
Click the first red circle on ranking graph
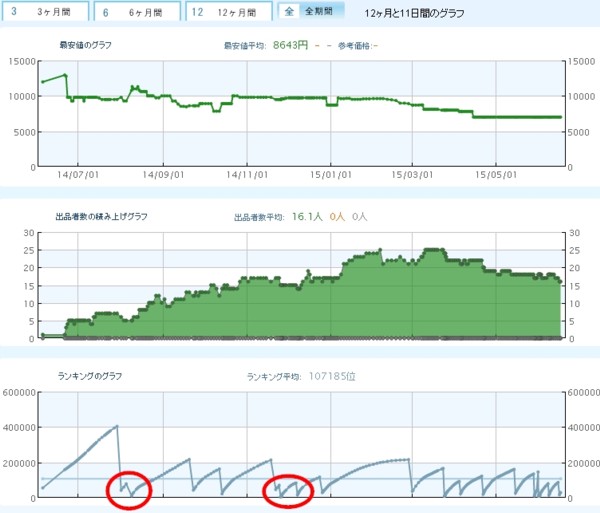click(128, 489)
